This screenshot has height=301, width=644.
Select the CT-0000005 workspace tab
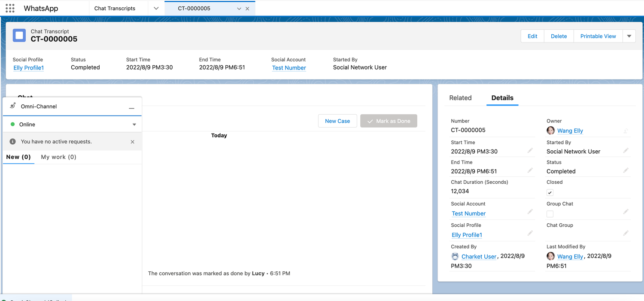pyautogui.click(x=194, y=8)
